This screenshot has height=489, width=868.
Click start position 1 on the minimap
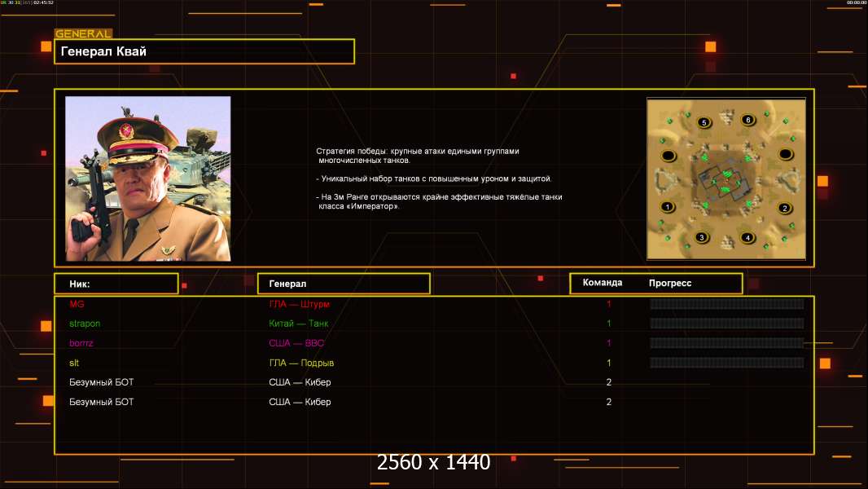(x=669, y=207)
